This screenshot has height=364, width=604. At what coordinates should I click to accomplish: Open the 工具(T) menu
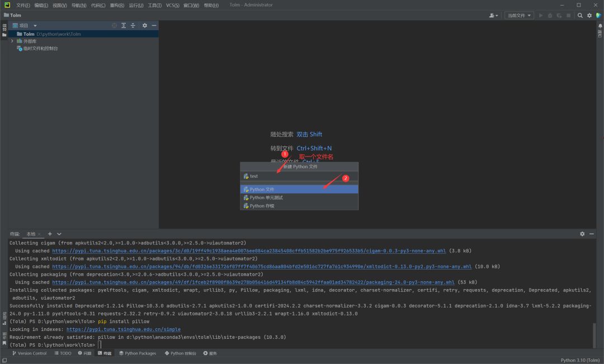point(155,5)
